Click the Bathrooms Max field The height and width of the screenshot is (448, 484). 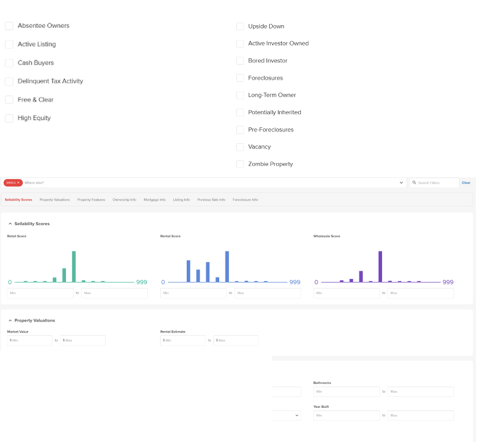pyautogui.click(x=420, y=391)
